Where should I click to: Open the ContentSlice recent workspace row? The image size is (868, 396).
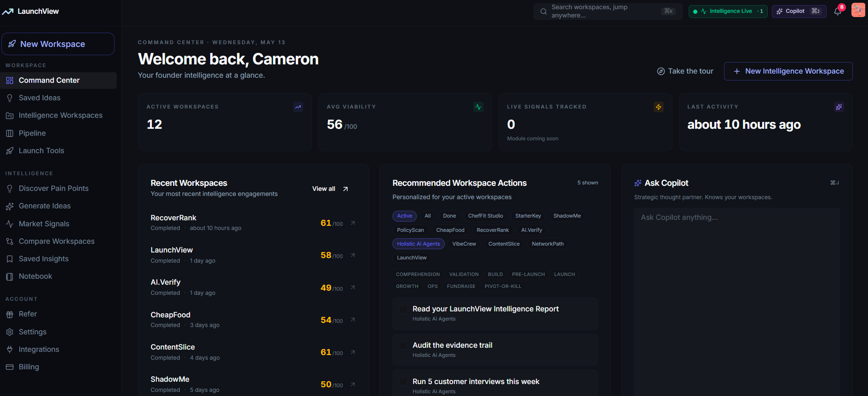pyautogui.click(x=253, y=352)
